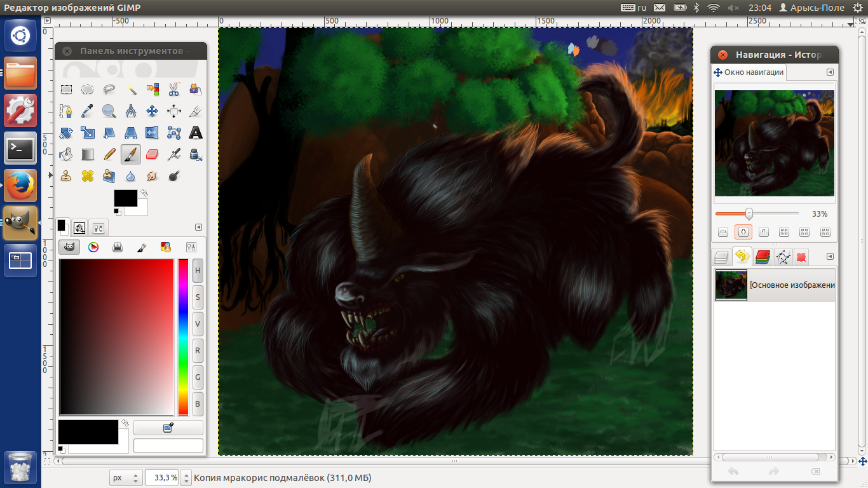Select the B blue channel button
The height and width of the screenshot is (488, 868).
(x=198, y=403)
